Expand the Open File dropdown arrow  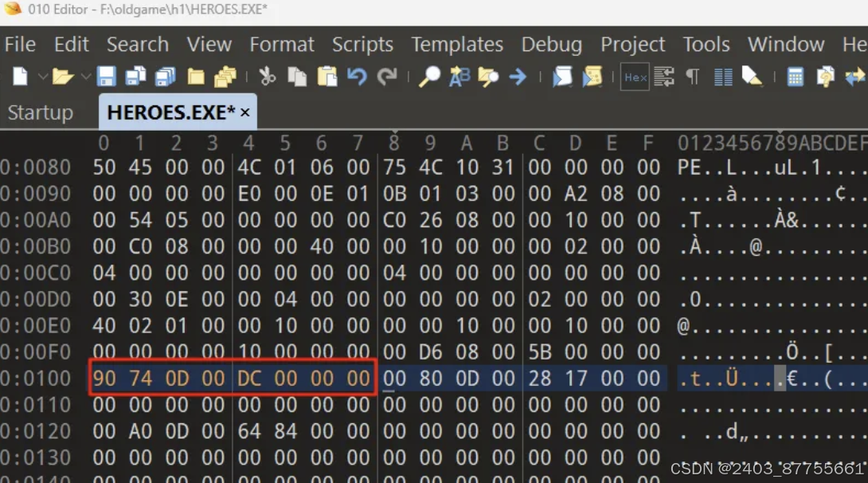point(85,77)
